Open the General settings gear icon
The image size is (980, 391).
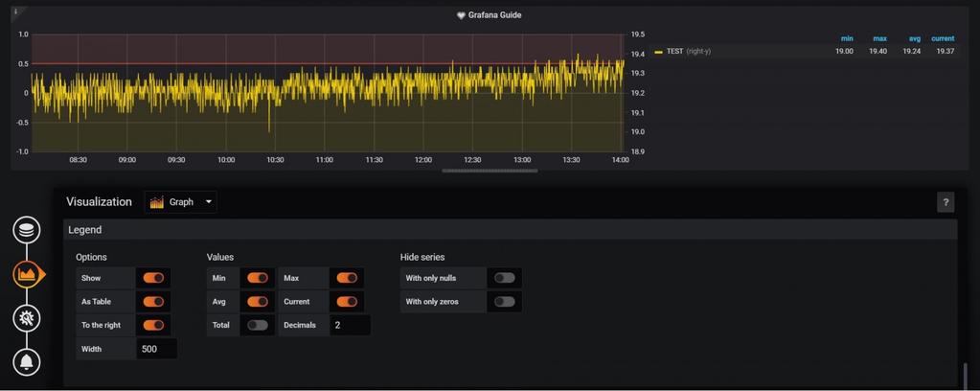pos(26,318)
